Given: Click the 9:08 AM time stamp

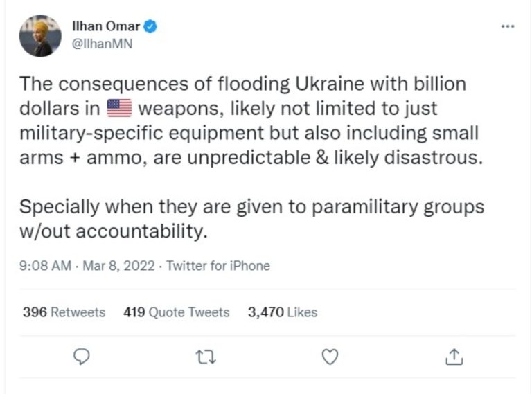Looking at the screenshot, I should (x=46, y=265).
